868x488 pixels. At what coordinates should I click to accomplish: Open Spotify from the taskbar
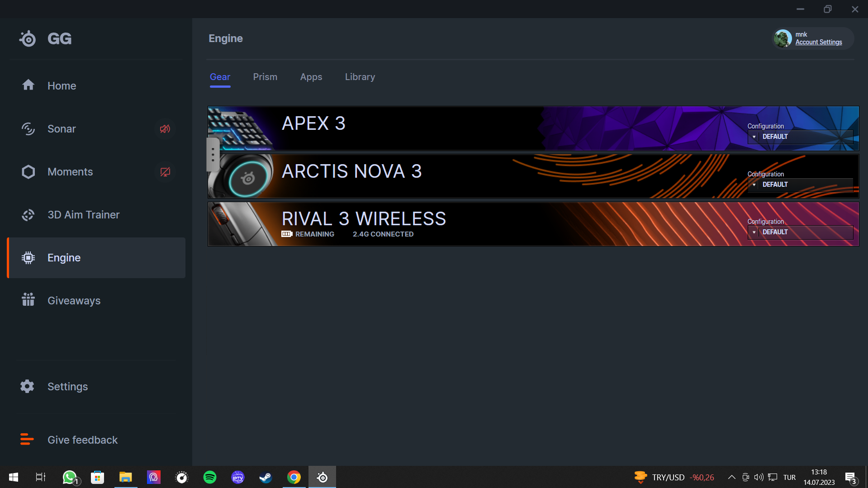[x=210, y=477]
